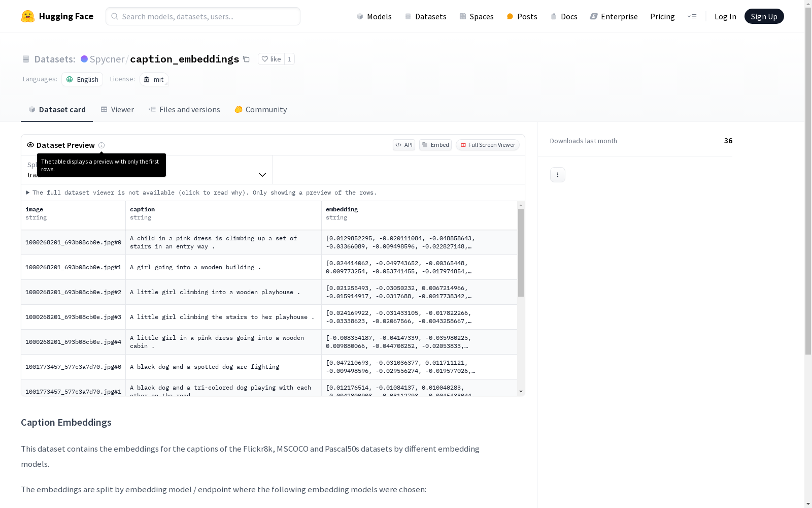This screenshot has height=508, width=812.
Task: Switch to the Viewer tab
Action: (117, 110)
